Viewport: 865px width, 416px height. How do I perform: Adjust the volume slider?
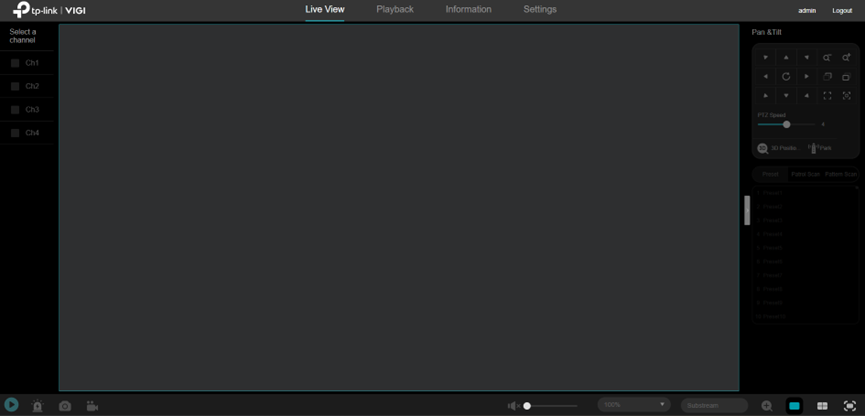[x=551, y=406]
